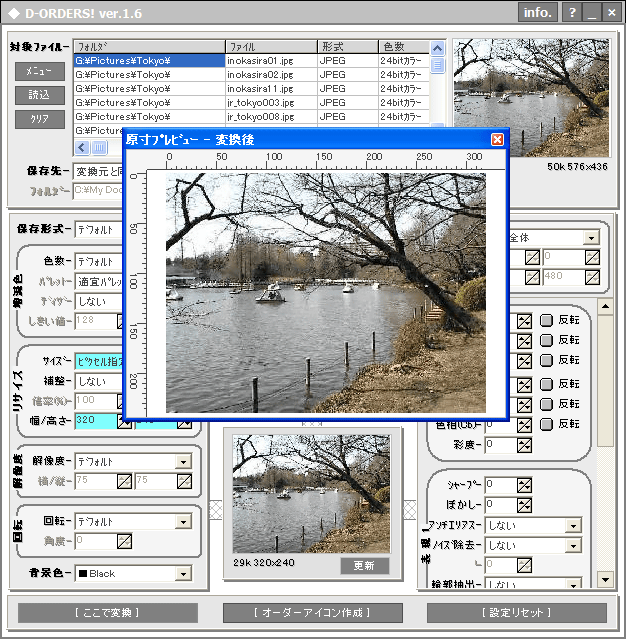Open the 解像度 resolution dropdown arrow
This screenshot has width=626, height=639.
pyautogui.click(x=183, y=462)
